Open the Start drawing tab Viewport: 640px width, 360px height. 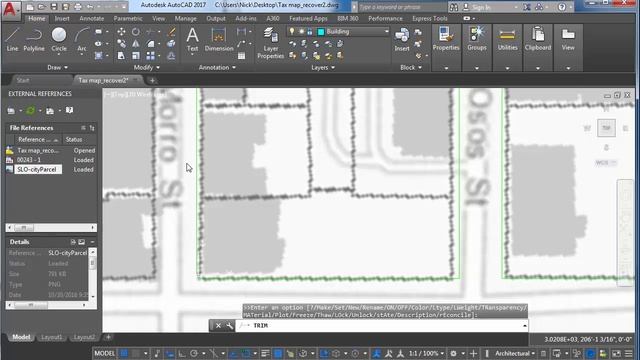[23, 80]
